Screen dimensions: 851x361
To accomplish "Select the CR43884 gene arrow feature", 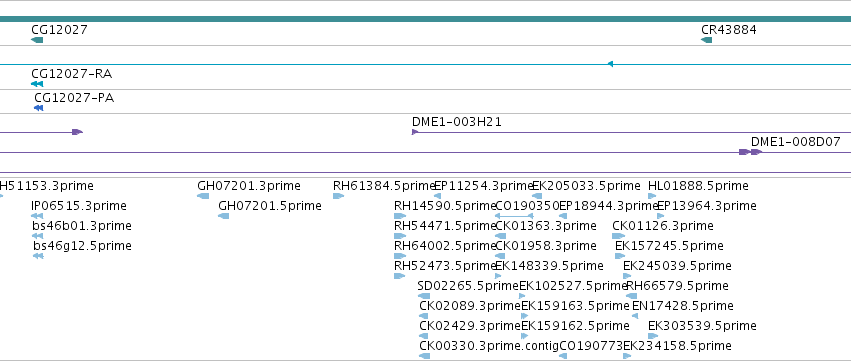I will [x=706, y=40].
